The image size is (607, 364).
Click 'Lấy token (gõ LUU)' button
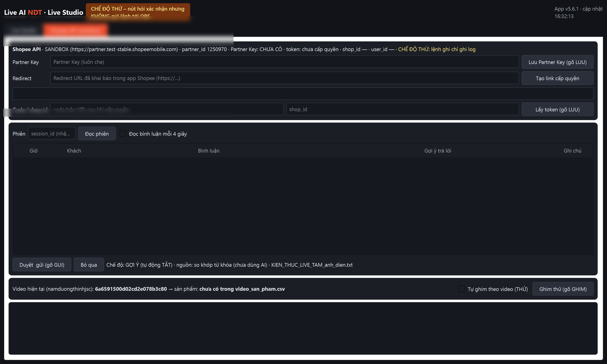pos(558,109)
